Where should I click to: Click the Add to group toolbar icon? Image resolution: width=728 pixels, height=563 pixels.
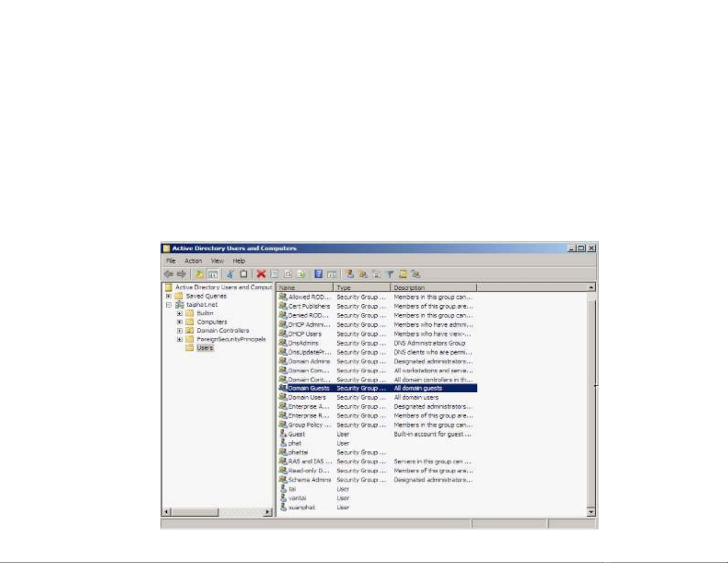(x=416, y=274)
